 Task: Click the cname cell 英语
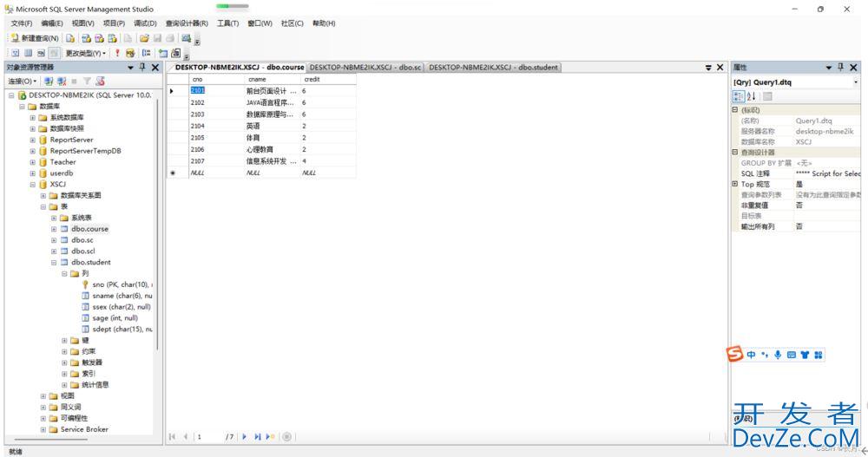[272, 126]
